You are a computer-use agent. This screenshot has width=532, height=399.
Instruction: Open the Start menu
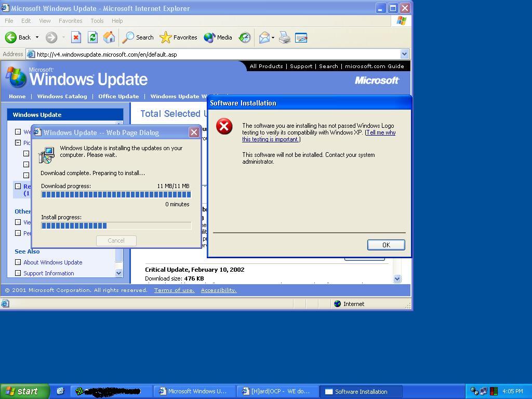24,391
